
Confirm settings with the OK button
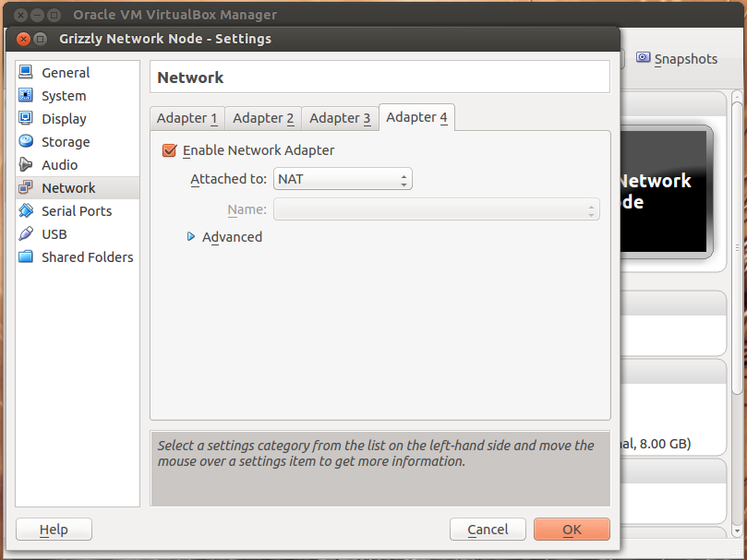[x=572, y=530]
